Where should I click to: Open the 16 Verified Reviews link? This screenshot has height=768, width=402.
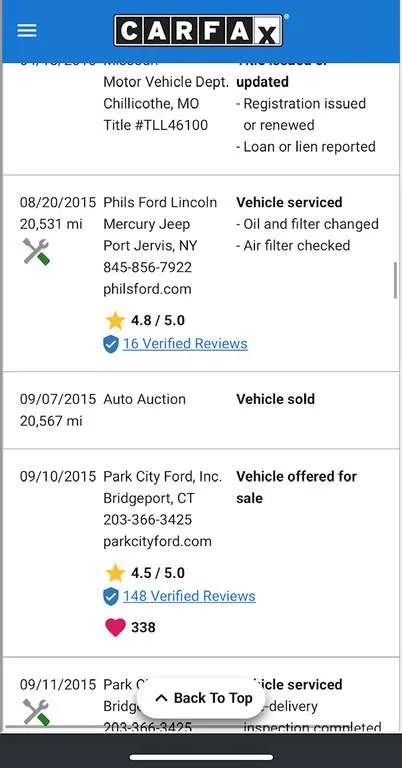click(x=185, y=344)
